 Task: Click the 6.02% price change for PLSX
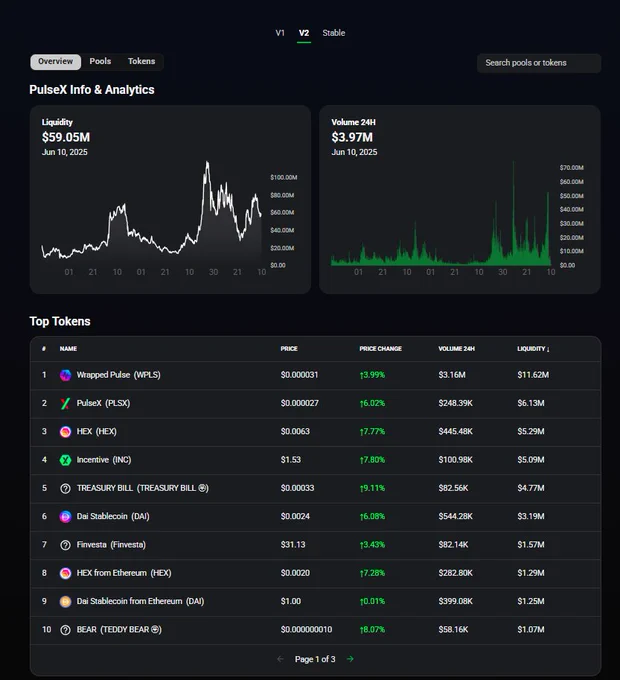click(x=372, y=403)
